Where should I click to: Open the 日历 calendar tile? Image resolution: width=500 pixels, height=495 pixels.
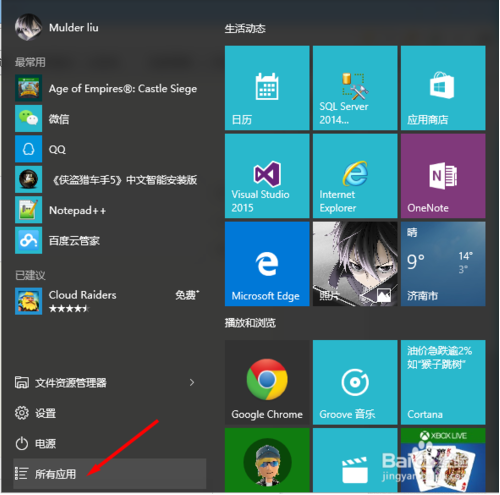click(267, 88)
